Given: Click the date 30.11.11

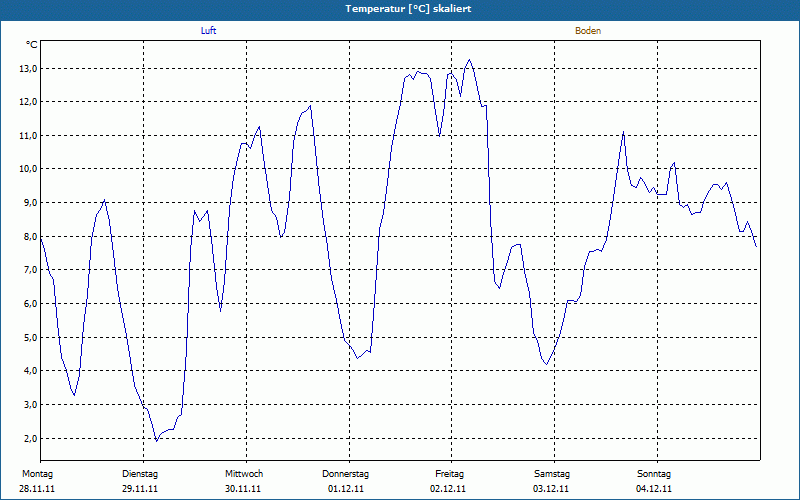Looking at the screenshot, I should [243, 489].
